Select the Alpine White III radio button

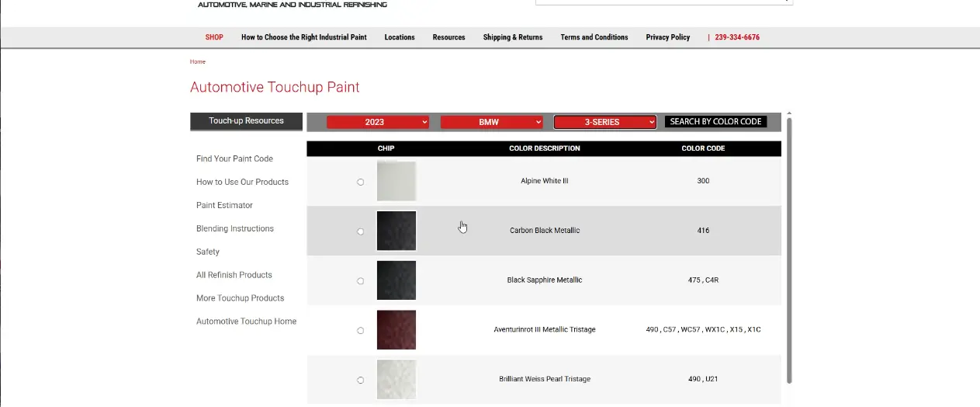point(360,182)
